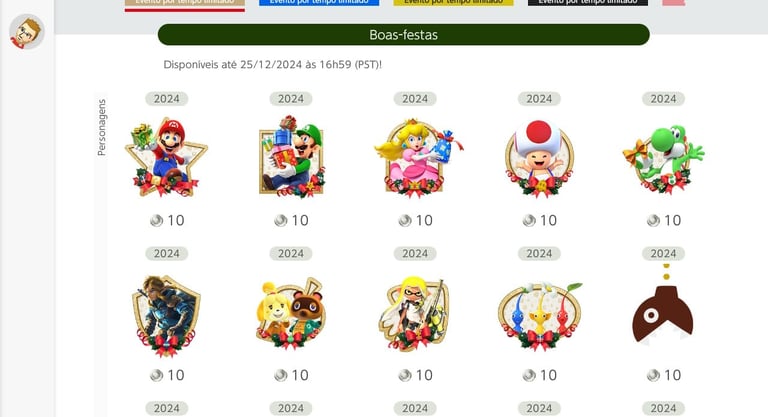Pick the Isabelle and Tom Nook icon
Screen dimensions: 768x417
291,314
